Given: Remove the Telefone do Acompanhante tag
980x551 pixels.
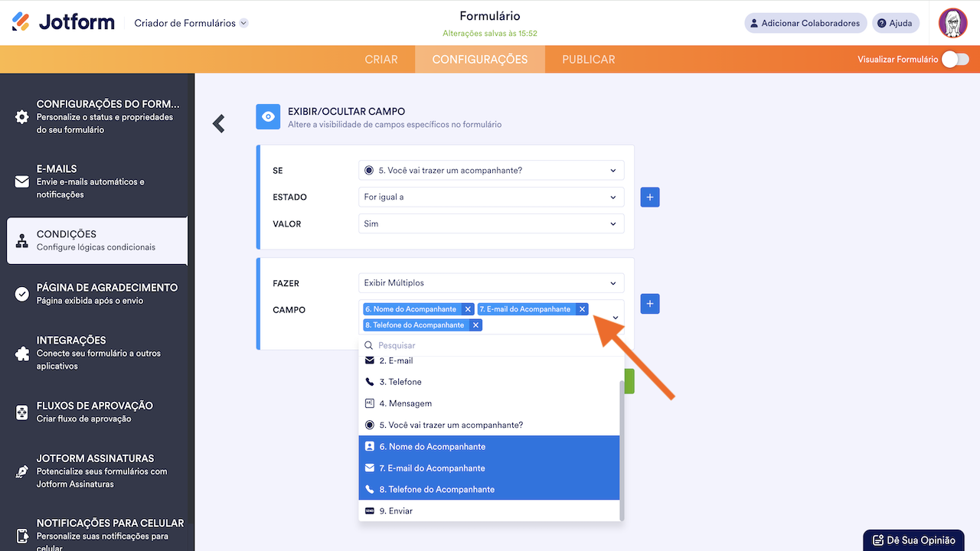Looking at the screenshot, I should [475, 325].
